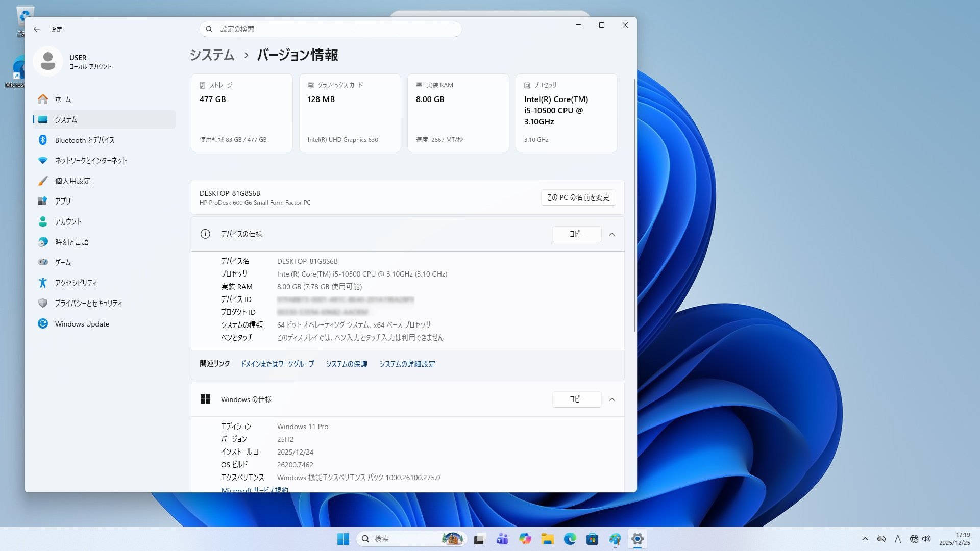Select アカウント in the sidebar
The image size is (980, 551).
(68, 221)
